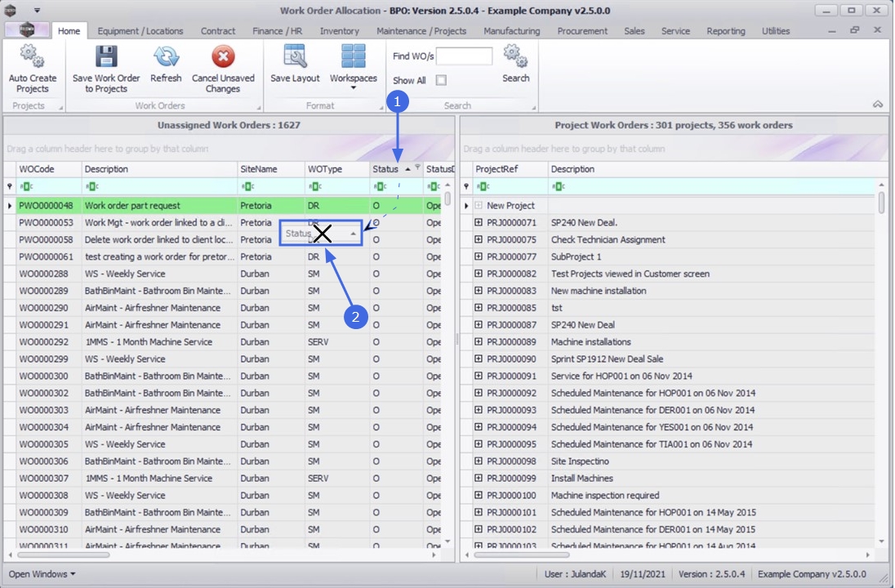The height and width of the screenshot is (588, 895).
Task: Open the Procurement ribbon tab
Action: point(582,31)
